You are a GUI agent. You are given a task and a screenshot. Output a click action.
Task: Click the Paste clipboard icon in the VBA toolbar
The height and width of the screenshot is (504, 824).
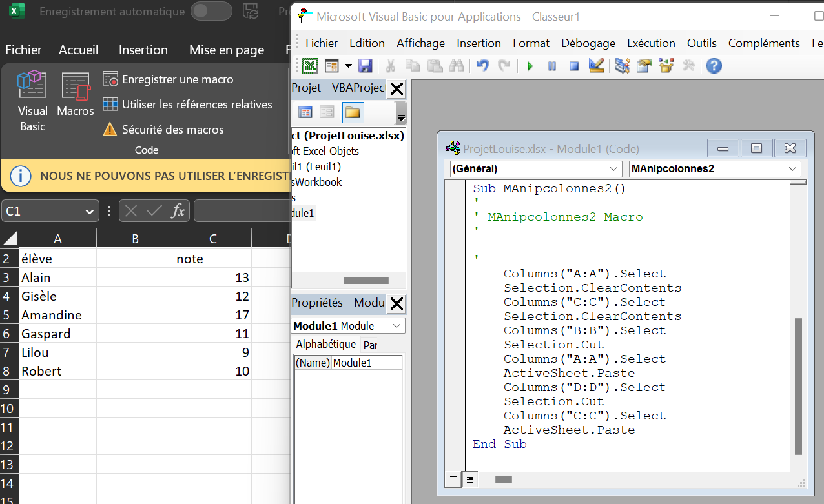tap(435, 66)
